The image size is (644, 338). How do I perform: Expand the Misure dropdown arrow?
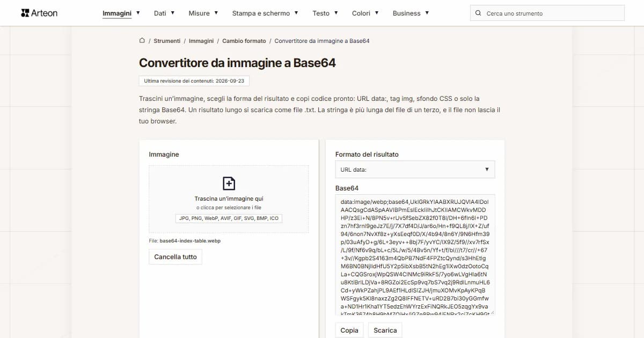216,13
